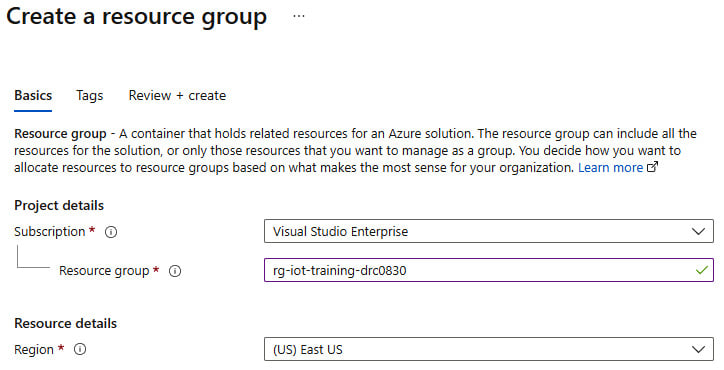Click the Subscription field label
This screenshot has width=724, height=370.
[49, 231]
